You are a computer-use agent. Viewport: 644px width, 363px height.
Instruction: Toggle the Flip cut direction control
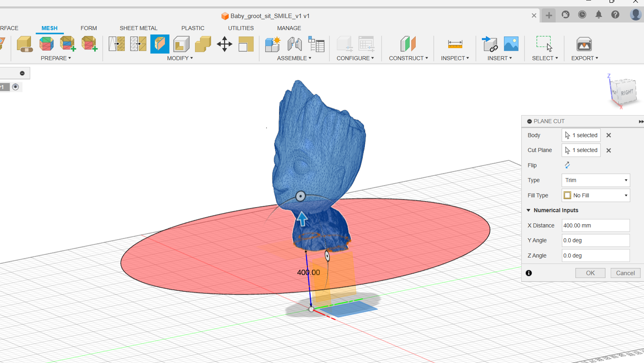click(x=567, y=165)
